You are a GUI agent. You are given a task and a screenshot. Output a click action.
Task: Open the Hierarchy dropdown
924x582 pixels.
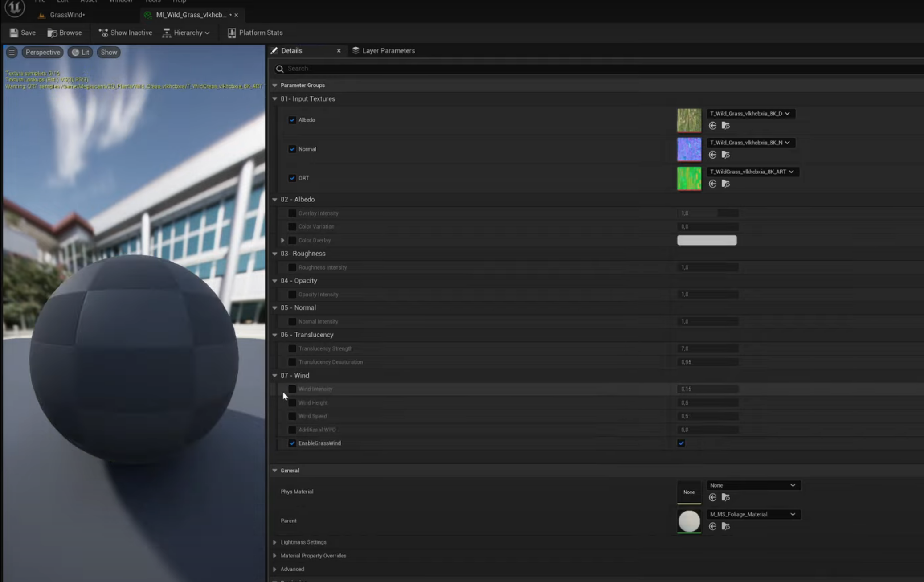tap(186, 33)
